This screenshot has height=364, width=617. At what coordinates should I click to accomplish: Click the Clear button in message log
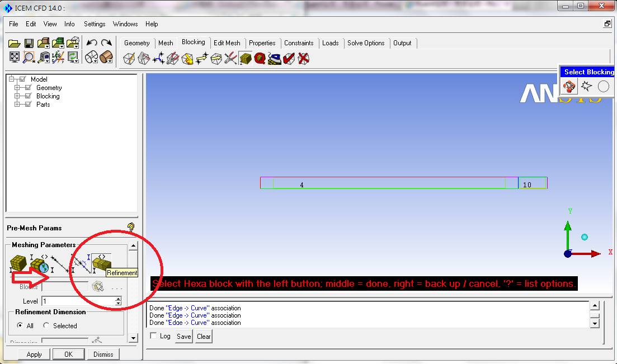click(204, 336)
